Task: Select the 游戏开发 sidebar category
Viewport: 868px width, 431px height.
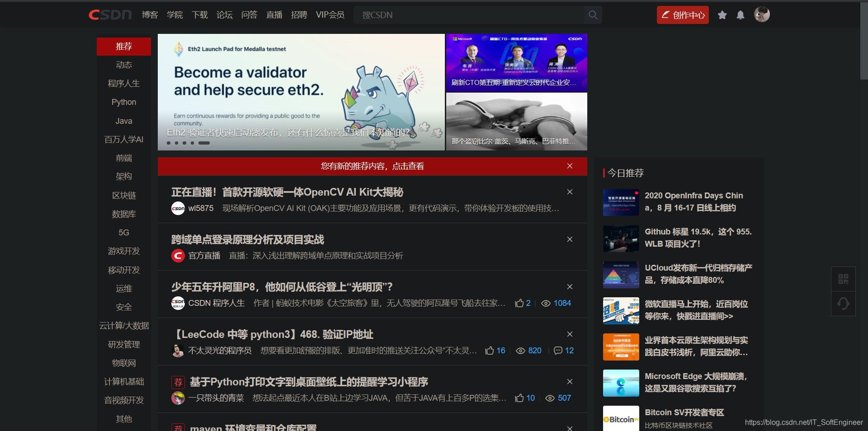Action: click(124, 251)
